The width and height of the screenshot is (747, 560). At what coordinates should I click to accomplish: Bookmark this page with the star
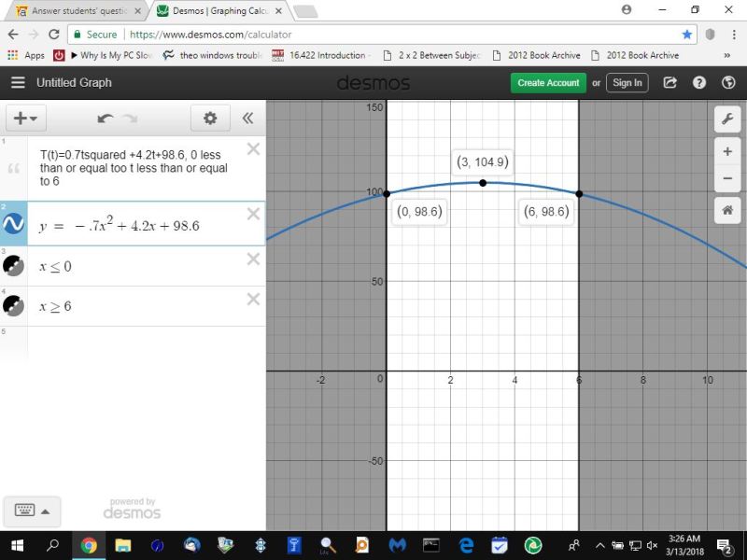(x=686, y=35)
